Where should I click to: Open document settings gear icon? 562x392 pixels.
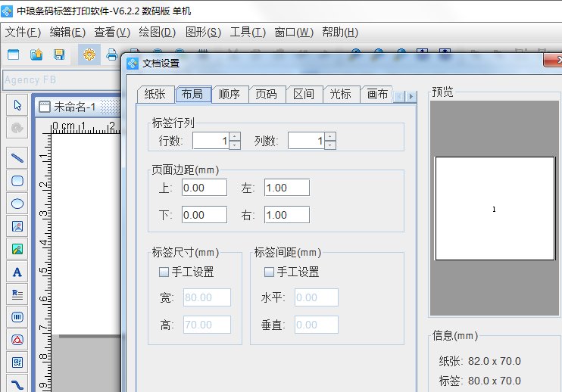point(89,54)
